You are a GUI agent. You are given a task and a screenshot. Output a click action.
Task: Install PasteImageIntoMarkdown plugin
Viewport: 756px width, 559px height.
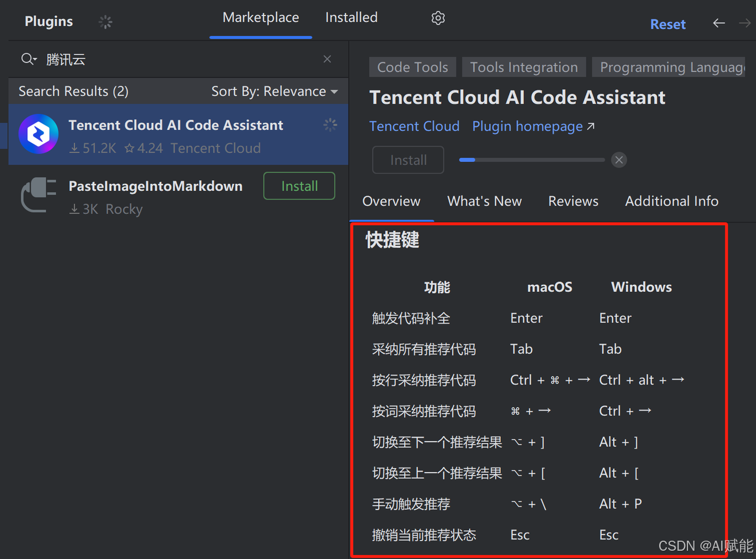(x=299, y=186)
